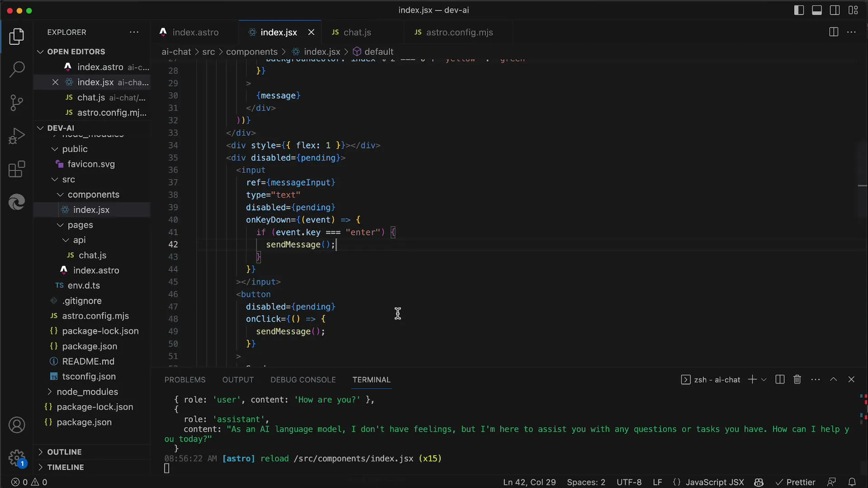Viewport: 868px width, 488px height.
Task: Open the Run and Debug view
Action: pos(17,136)
